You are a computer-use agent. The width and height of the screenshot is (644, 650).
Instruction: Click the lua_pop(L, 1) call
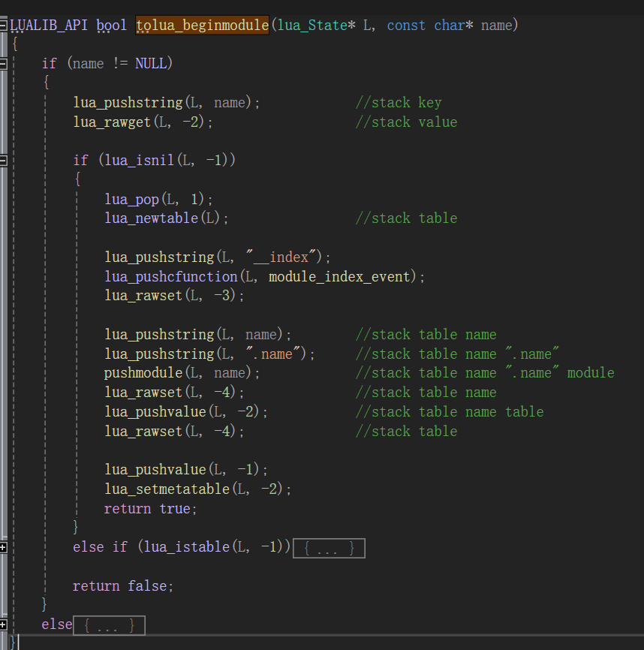pyautogui.click(x=158, y=199)
